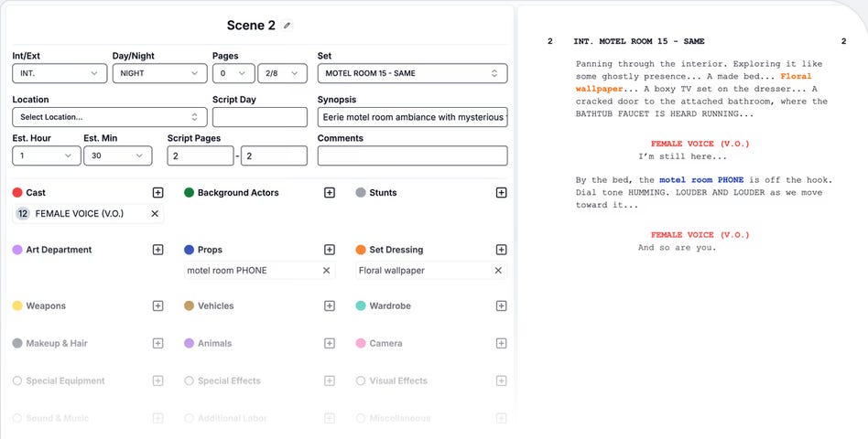Click the red Cast color dot

(17, 192)
